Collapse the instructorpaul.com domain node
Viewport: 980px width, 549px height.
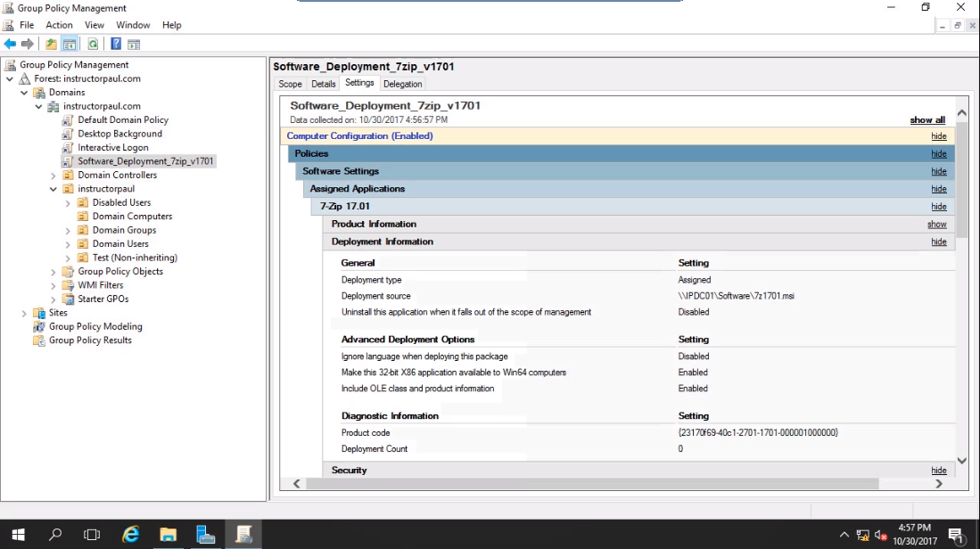coord(38,106)
